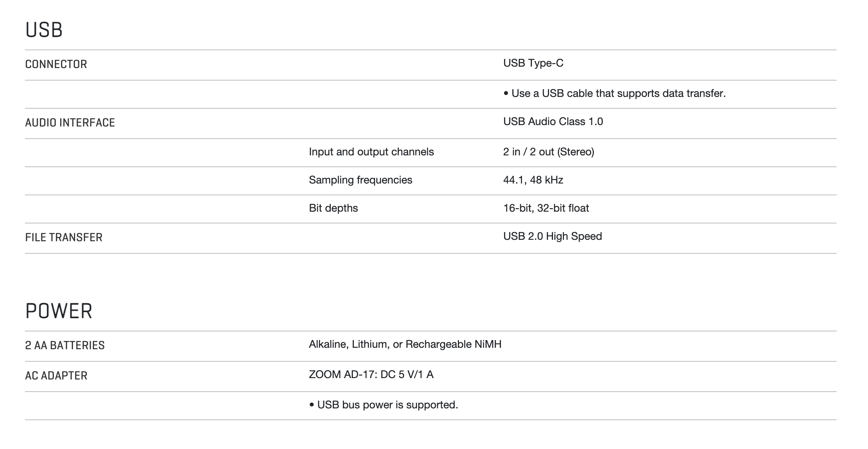
Task: Select the 2 AA BATTERIES row label
Action: pos(65,345)
